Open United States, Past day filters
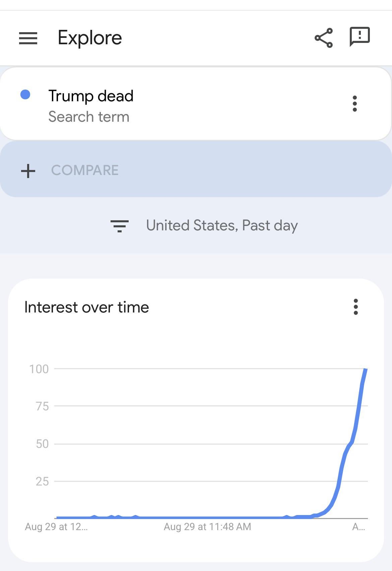This screenshot has width=392, height=571. 222,226
